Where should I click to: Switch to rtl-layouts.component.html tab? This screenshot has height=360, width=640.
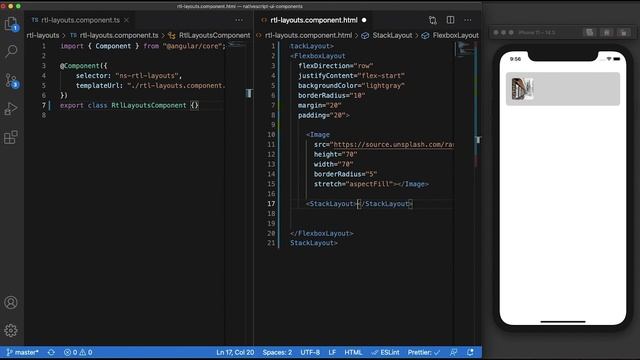tap(314, 20)
